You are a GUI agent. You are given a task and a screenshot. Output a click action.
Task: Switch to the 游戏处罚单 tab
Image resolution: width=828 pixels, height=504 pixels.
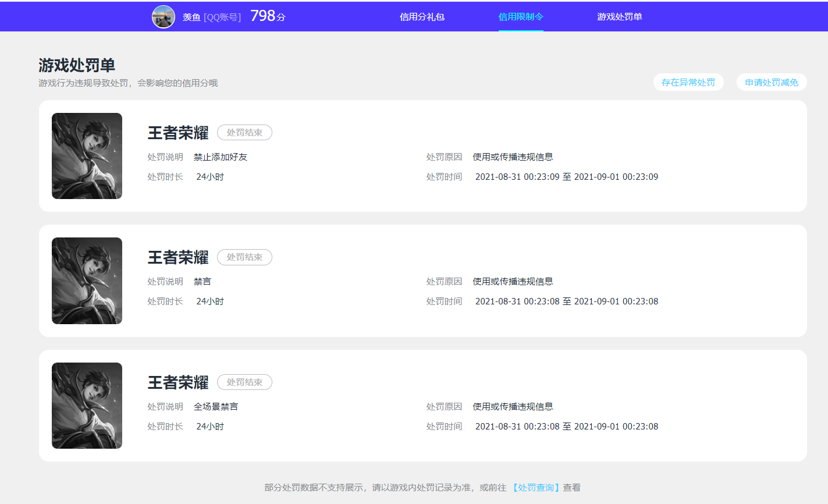(x=620, y=16)
